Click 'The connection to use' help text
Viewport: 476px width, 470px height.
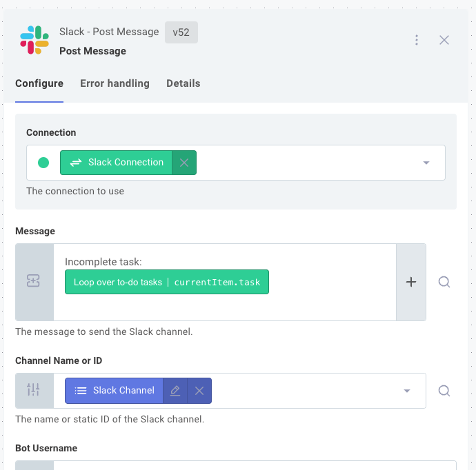(75, 191)
